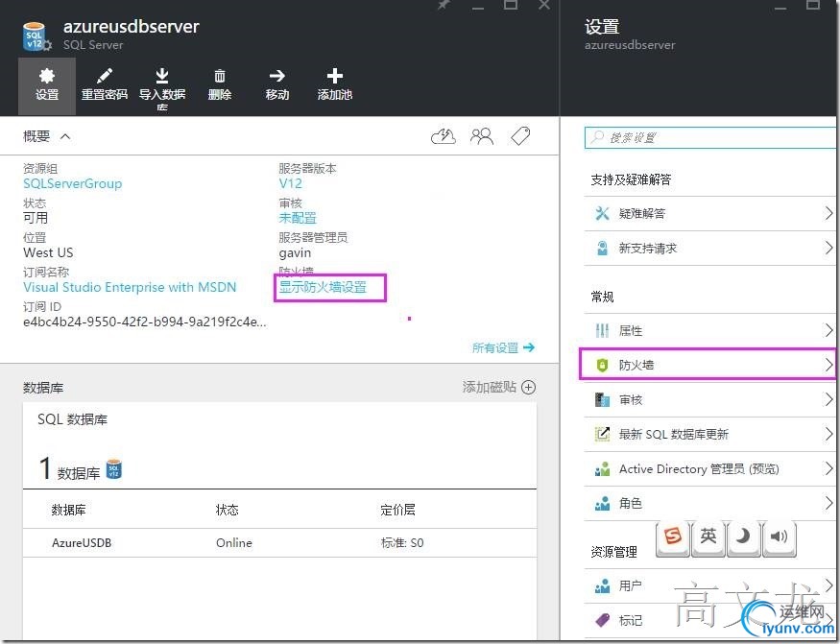Click the 移动 arrow icon
This screenshot has width=840, height=644.
click(277, 76)
